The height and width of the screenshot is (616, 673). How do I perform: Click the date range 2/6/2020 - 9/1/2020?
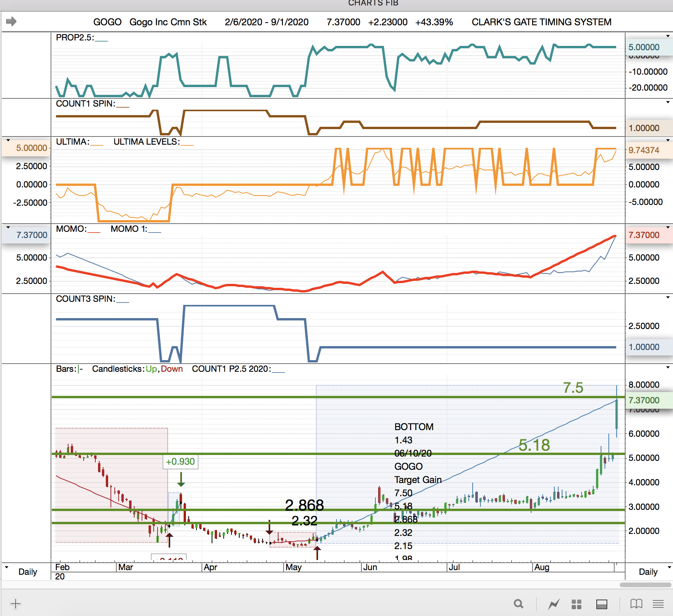click(x=266, y=22)
